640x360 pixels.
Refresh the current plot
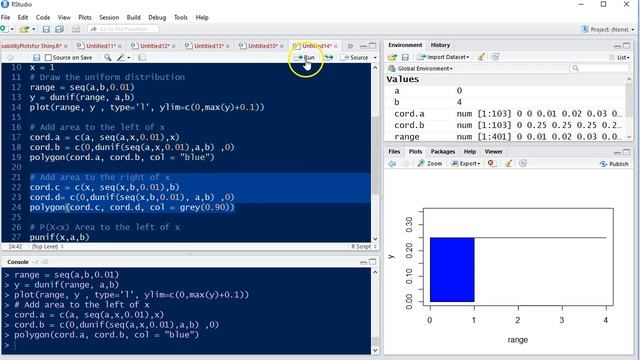(523, 164)
